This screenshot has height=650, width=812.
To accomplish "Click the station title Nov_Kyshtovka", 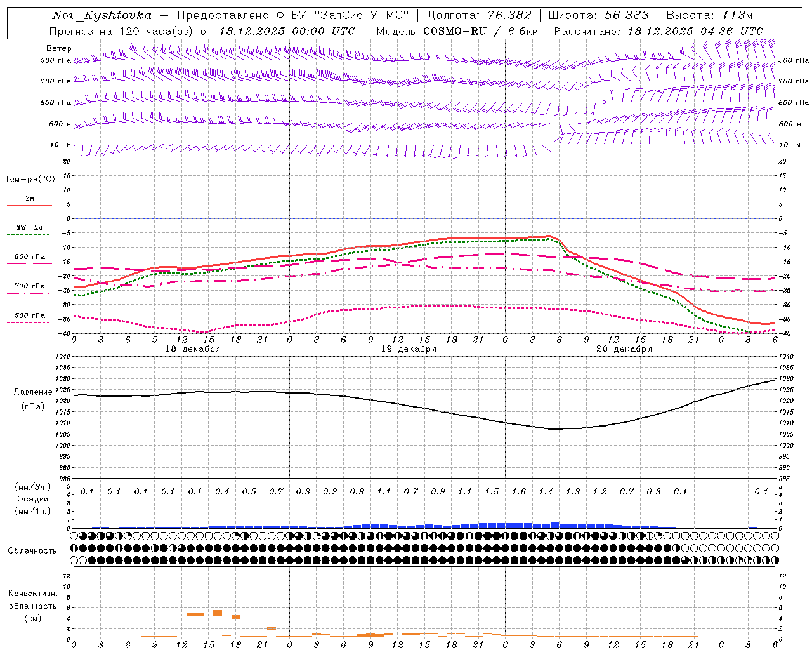I will tap(102, 15).
